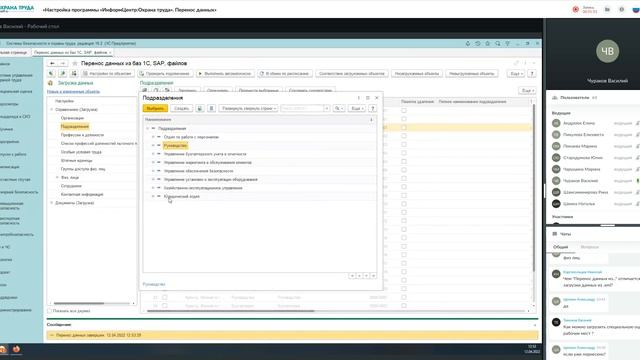Expand 'Отдел по работе с персоналом' node
The width and height of the screenshot is (640, 360).
pyautogui.click(x=153, y=137)
